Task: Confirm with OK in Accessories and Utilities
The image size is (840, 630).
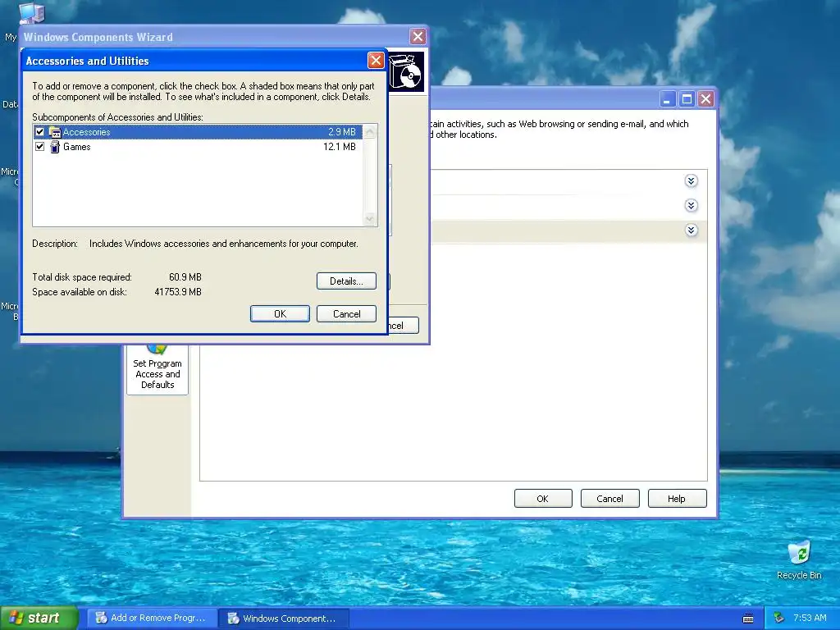Action: click(280, 314)
